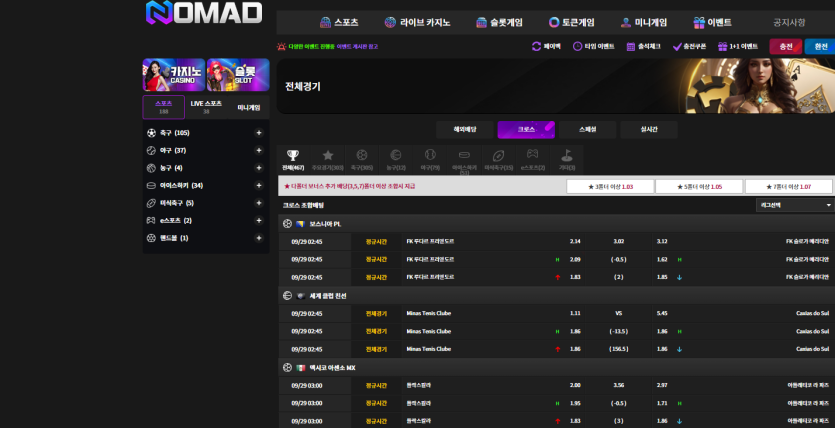Select the 2.14 odds for FK 투다르

[575, 241]
